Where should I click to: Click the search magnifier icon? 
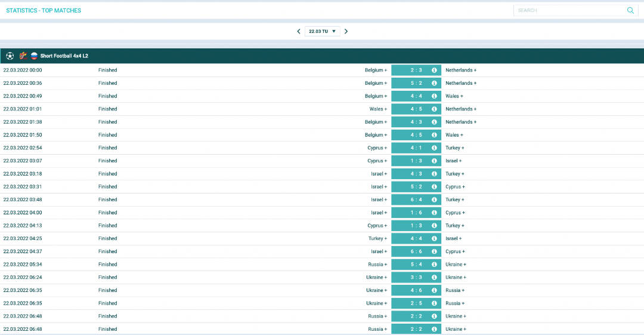[630, 10]
